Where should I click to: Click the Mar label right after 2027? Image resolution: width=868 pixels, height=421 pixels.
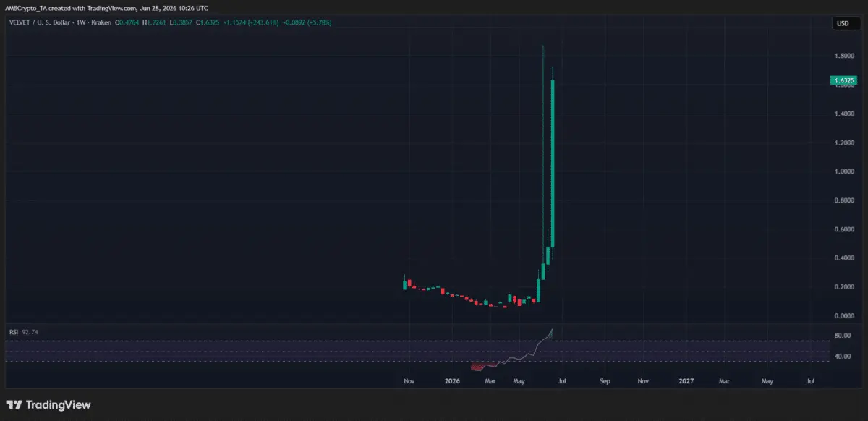click(725, 380)
